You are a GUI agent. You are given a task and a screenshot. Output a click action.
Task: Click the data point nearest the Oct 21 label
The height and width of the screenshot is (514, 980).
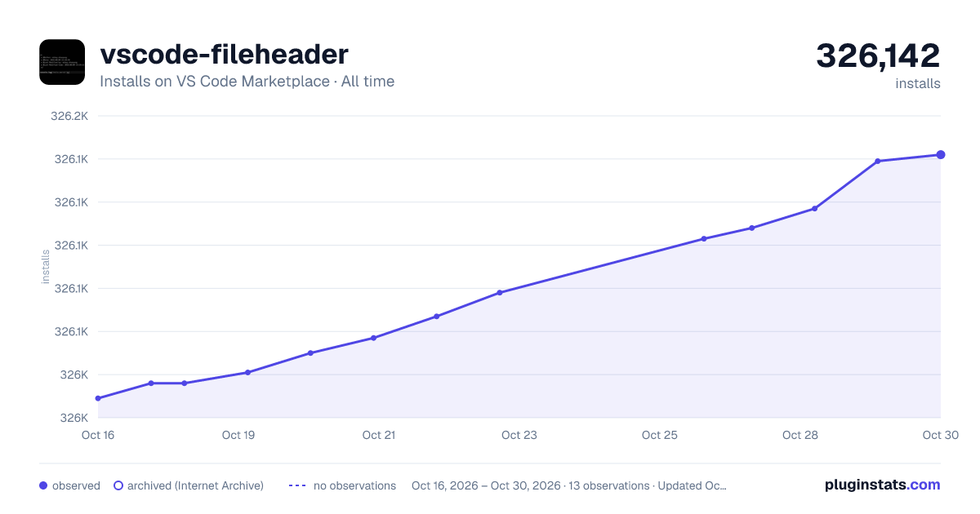(373, 338)
